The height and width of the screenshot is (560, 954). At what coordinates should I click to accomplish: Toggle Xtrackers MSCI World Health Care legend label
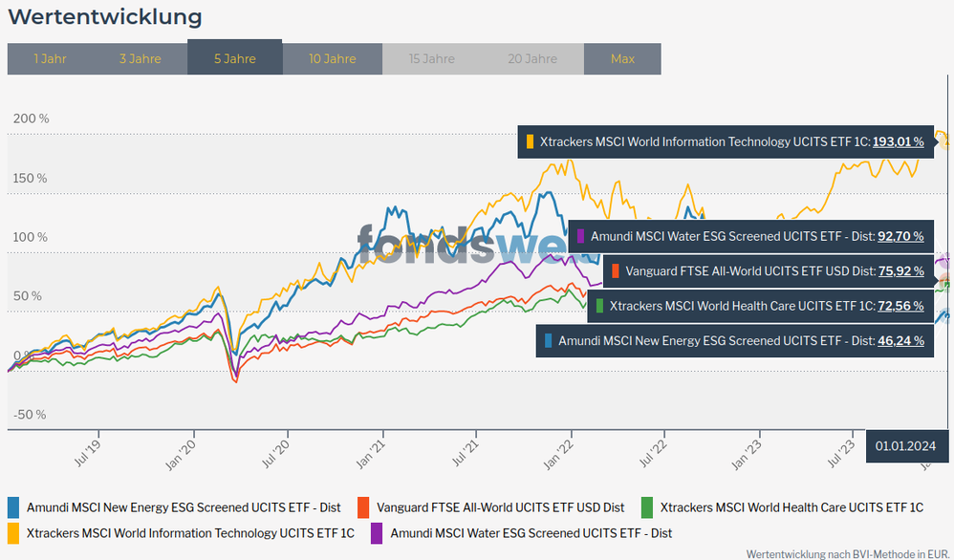tap(791, 507)
